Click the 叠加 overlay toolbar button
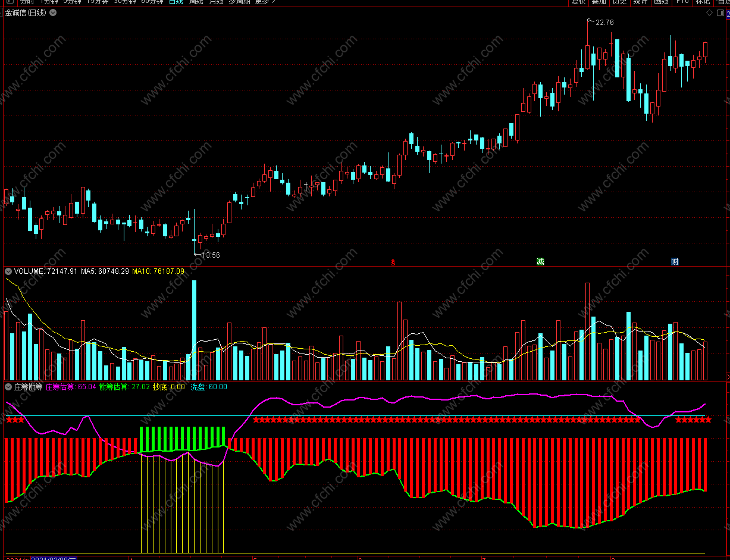Image resolution: width=730 pixels, height=560 pixels. [599, 2]
